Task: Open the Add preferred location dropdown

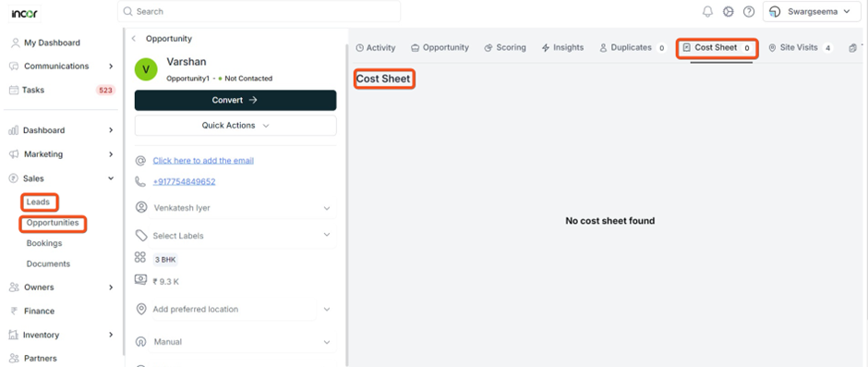Action: coord(326,309)
